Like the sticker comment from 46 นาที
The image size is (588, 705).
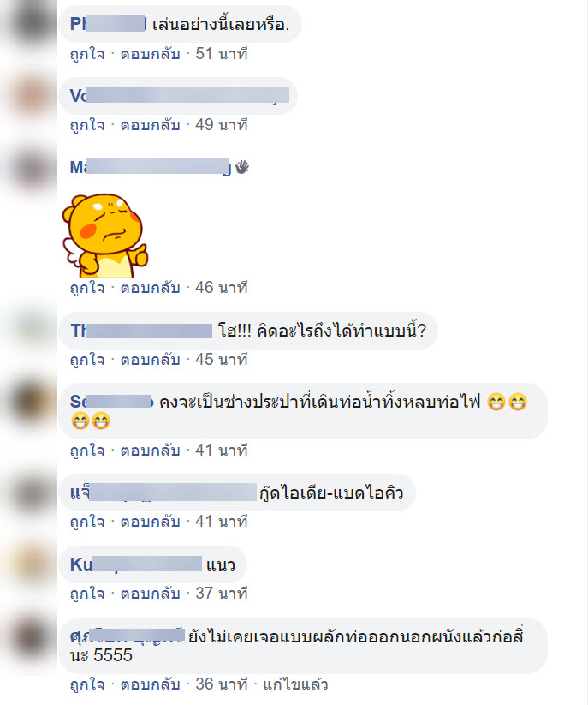pyautogui.click(x=87, y=288)
